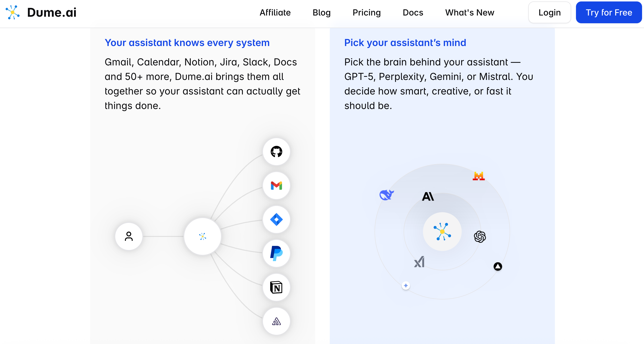The image size is (644, 344).
Task: Select the Notion integration icon
Action: pos(276,287)
